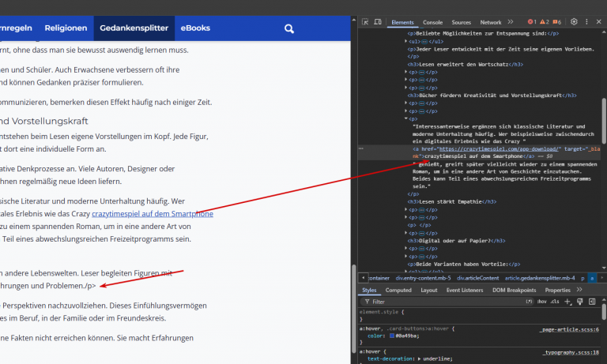
Task: Click the red error count badge
Action: (532, 22)
